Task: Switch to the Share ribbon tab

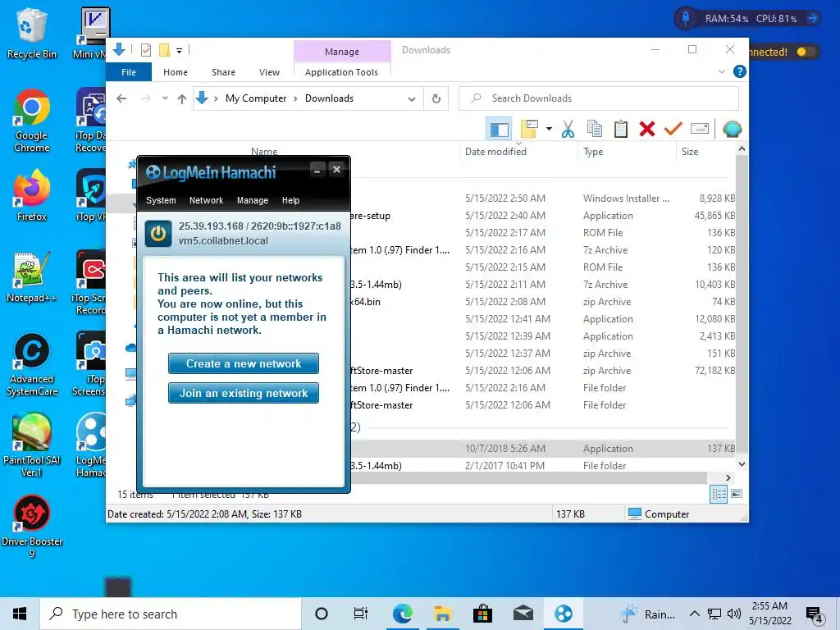Action: (223, 72)
